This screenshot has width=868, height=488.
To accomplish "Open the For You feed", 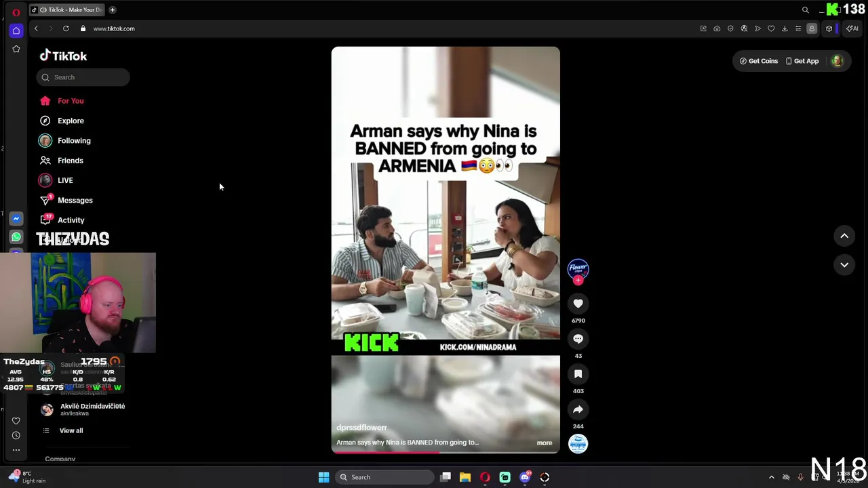I will coord(61,101).
